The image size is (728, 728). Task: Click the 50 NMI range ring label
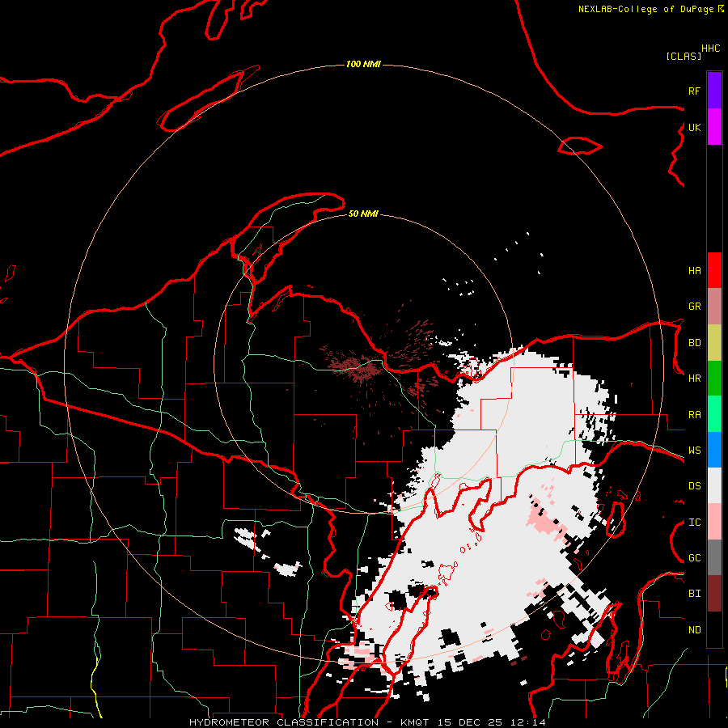click(363, 214)
